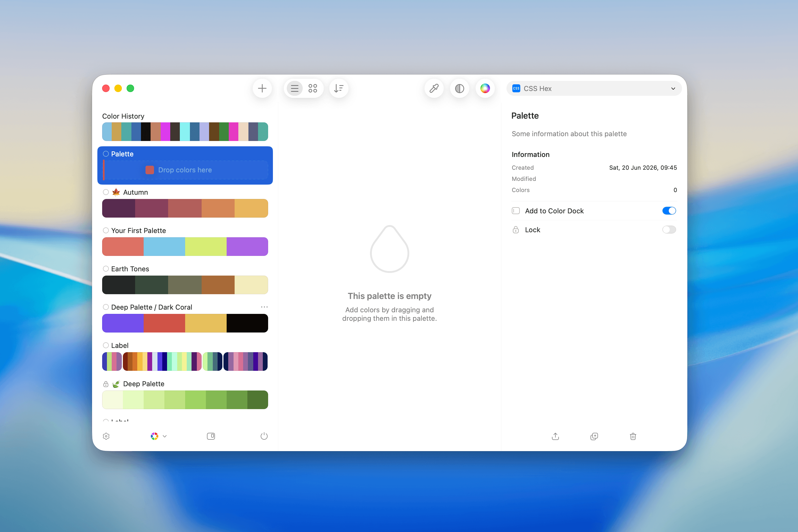
Task: Select Your First Palette title
Action: pyautogui.click(x=138, y=230)
